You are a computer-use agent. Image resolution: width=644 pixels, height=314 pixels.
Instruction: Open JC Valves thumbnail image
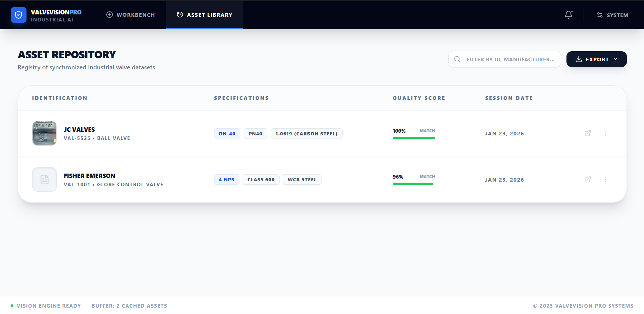(x=44, y=133)
